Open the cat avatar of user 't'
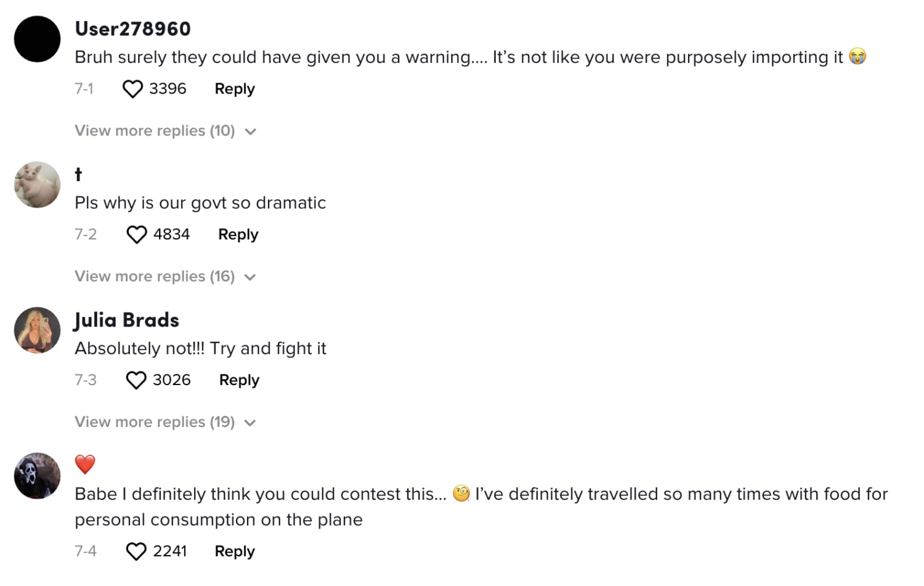Viewport: 924px width, 586px height. 37,185
